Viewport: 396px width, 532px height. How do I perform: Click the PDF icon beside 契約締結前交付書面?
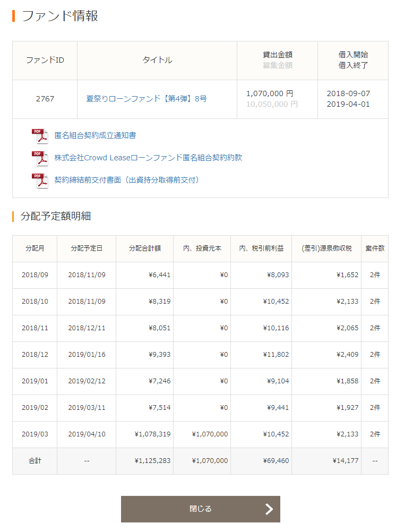pos(40,180)
